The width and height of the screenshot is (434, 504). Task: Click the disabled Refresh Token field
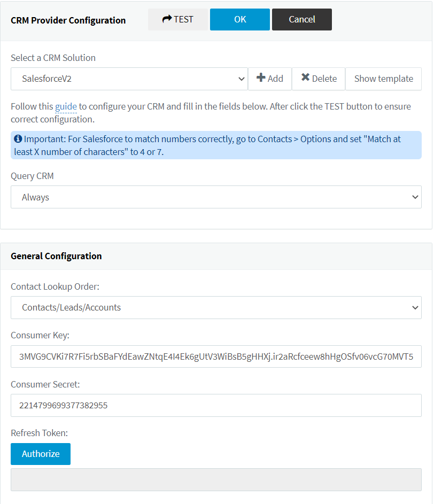pos(216,479)
